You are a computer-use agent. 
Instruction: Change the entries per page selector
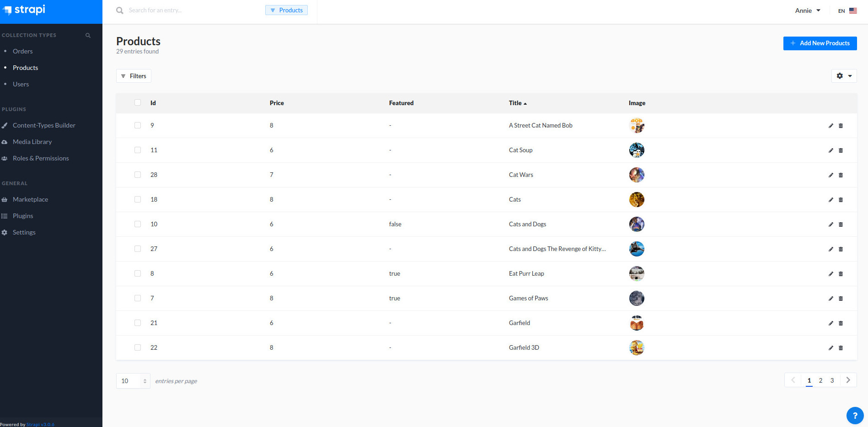click(x=133, y=381)
